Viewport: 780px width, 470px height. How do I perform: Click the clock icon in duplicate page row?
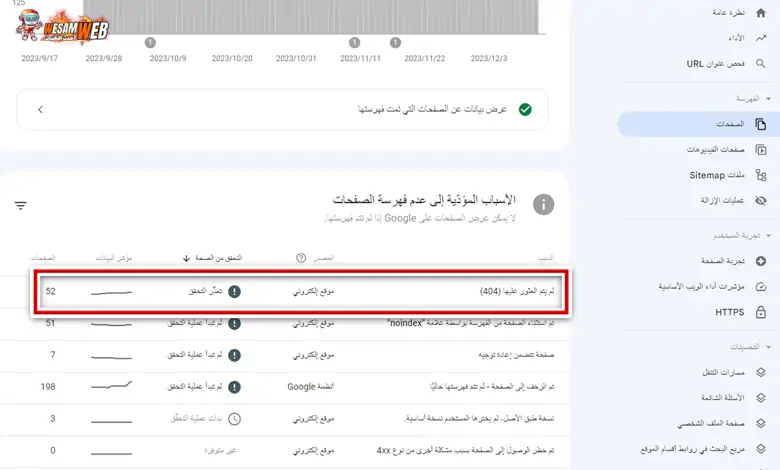tap(234, 419)
